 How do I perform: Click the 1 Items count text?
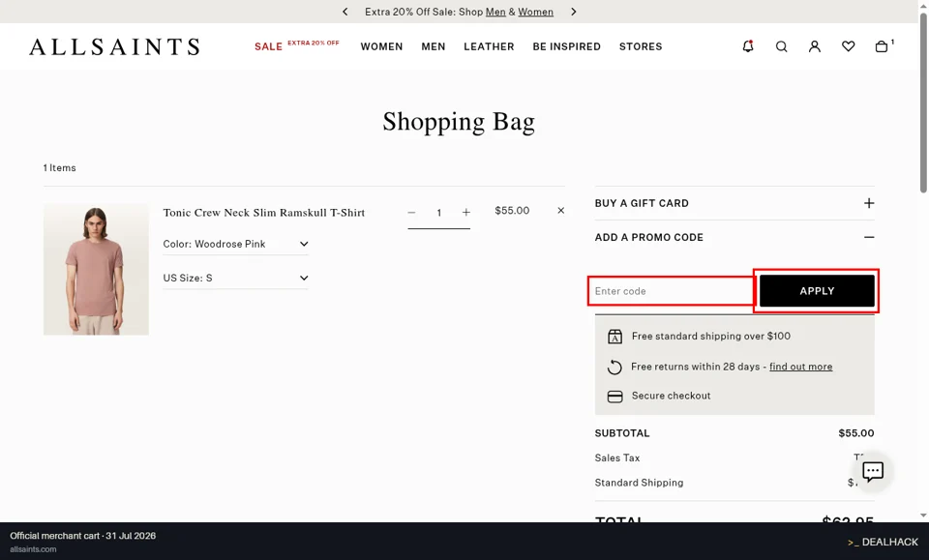pos(59,168)
